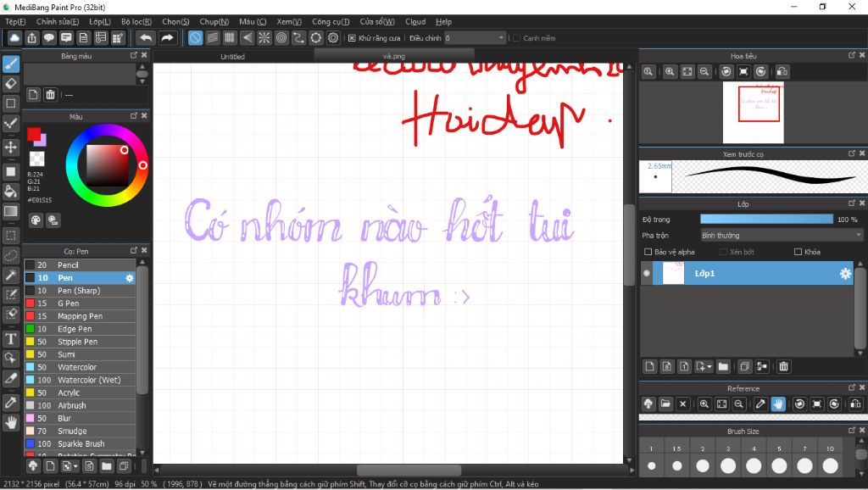The height and width of the screenshot is (490, 868).
Task: Open the Chỉnh sửa(E) menu
Action: pos(58,21)
